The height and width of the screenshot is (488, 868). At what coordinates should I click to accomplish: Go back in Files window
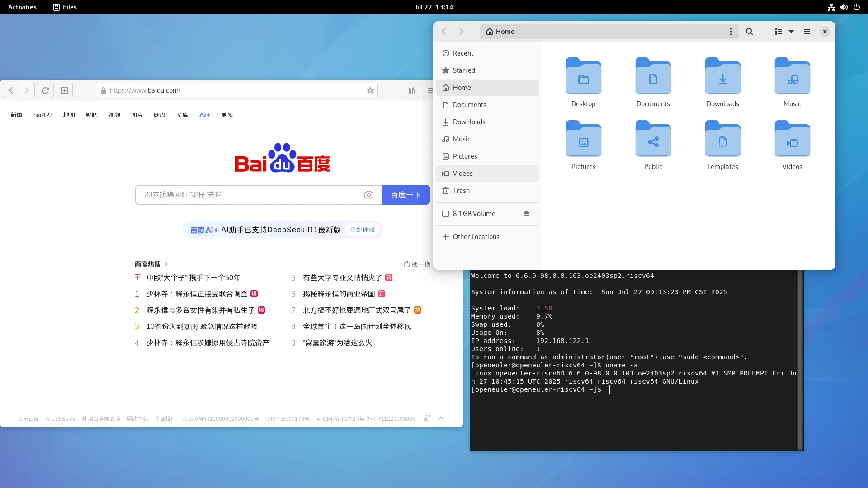[443, 32]
